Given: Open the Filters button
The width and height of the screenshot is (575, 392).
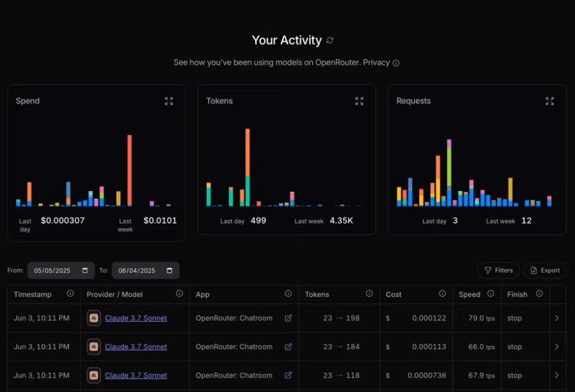Looking at the screenshot, I should click(499, 270).
